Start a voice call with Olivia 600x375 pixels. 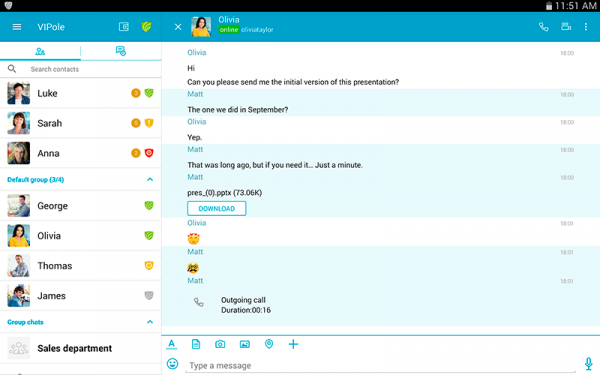[543, 27]
